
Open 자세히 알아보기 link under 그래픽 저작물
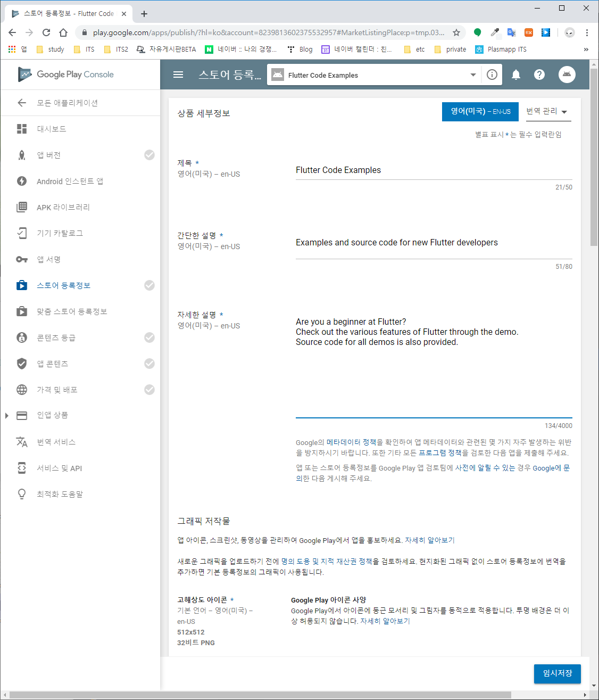click(x=430, y=540)
